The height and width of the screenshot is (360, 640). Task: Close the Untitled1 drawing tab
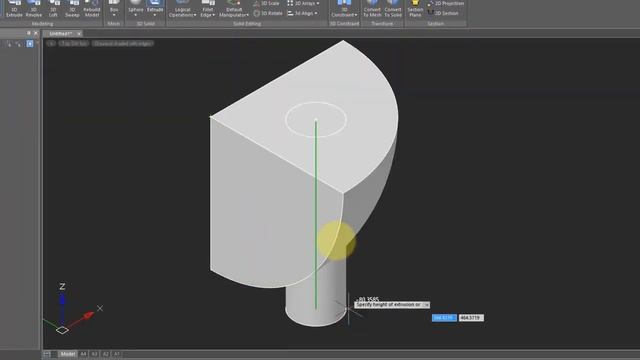tap(79, 33)
